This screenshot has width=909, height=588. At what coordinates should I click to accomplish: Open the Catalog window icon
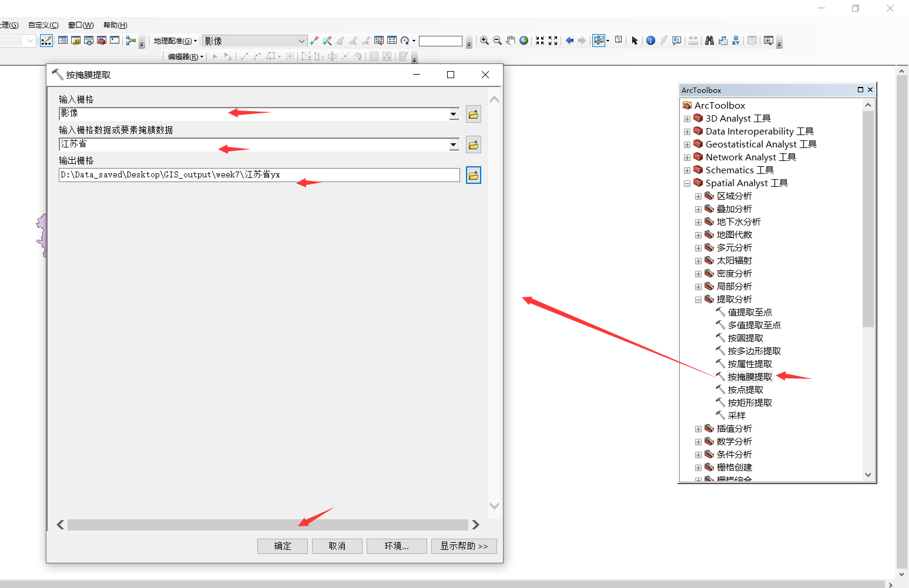click(x=76, y=41)
